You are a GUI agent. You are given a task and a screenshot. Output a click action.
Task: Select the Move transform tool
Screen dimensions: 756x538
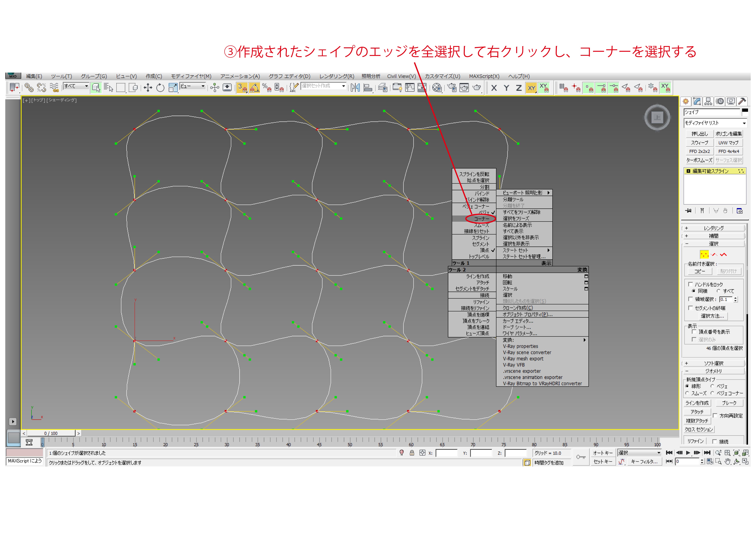coord(148,88)
